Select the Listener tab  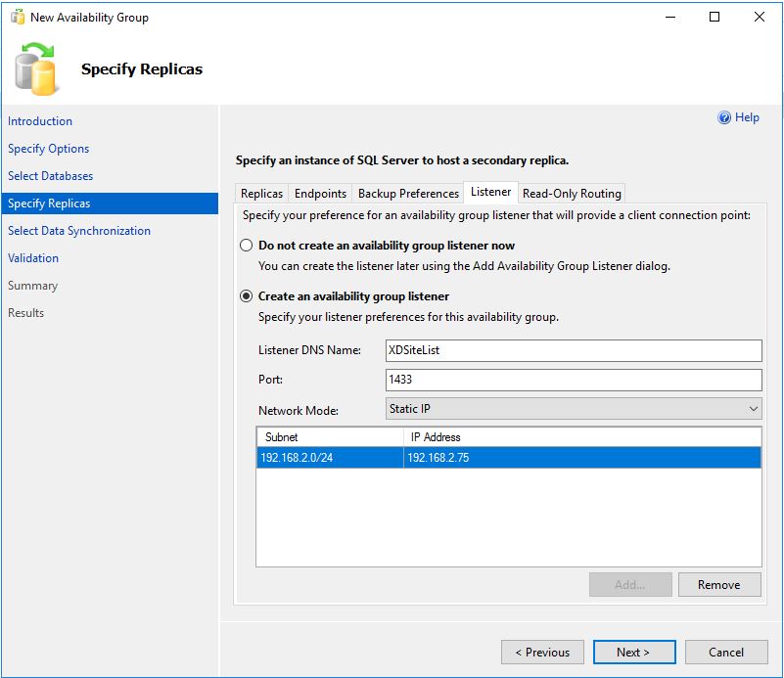click(x=489, y=193)
